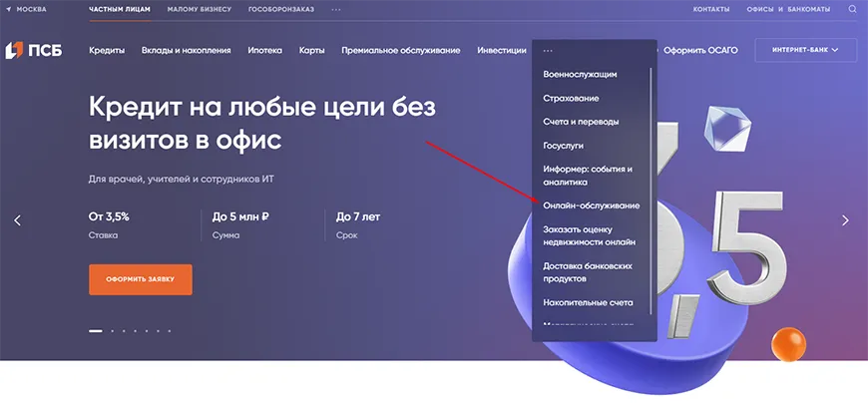This screenshot has width=868, height=407.
Task: Go to next slide arrow
Action: pos(845,220)
